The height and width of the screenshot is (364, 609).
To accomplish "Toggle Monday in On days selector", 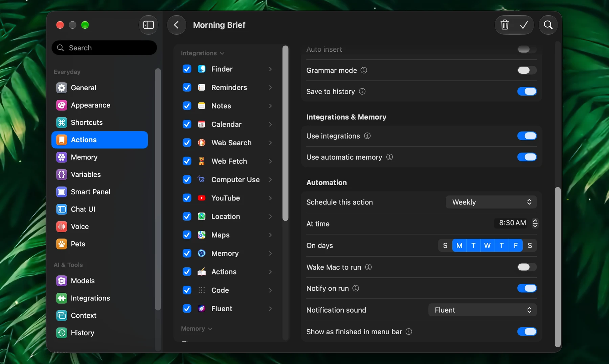I will [x=459, y=246].
